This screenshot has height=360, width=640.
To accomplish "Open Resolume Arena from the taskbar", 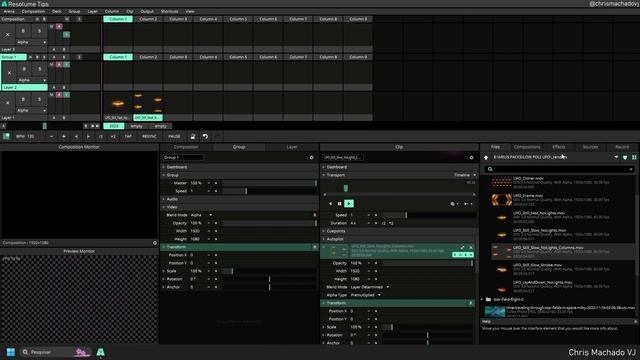I will click(x=100, y=352).
